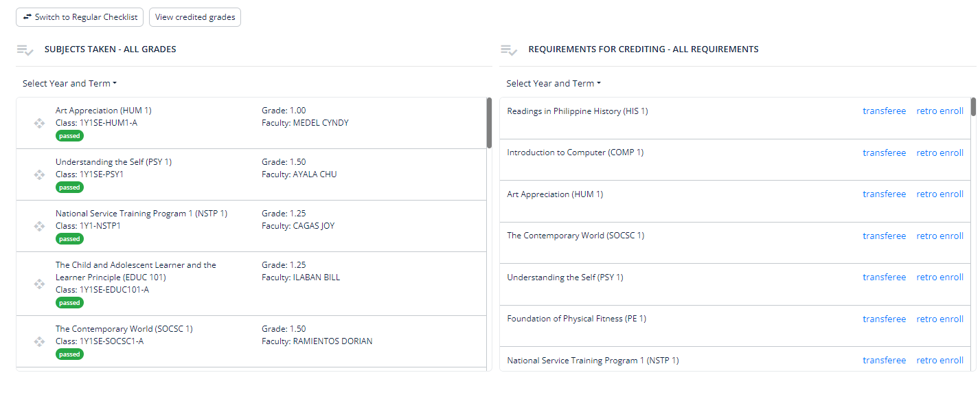The image size is (980, 397).
Task: Click drag handle icon beside Art Appreciation
Action: pos(39,123)
